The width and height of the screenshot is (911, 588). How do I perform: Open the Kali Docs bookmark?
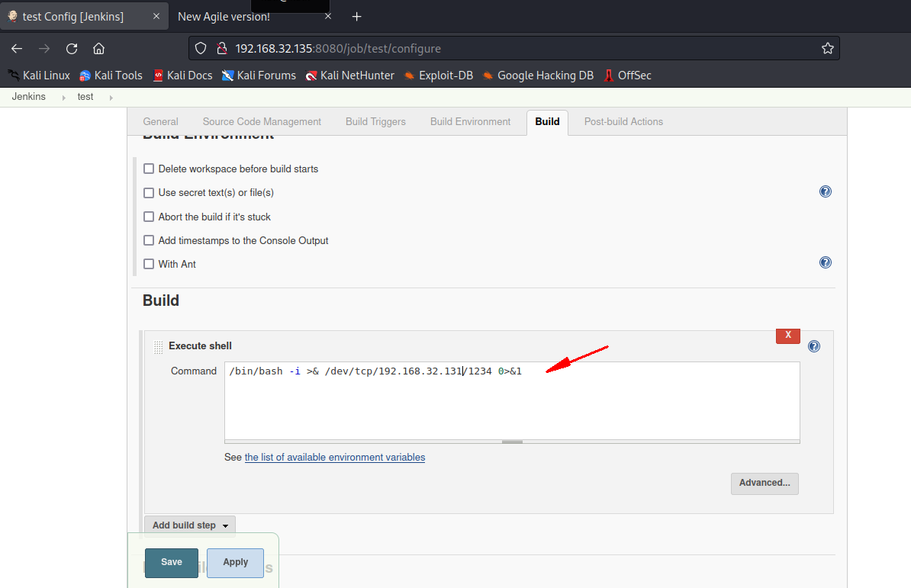click(182, 76)
